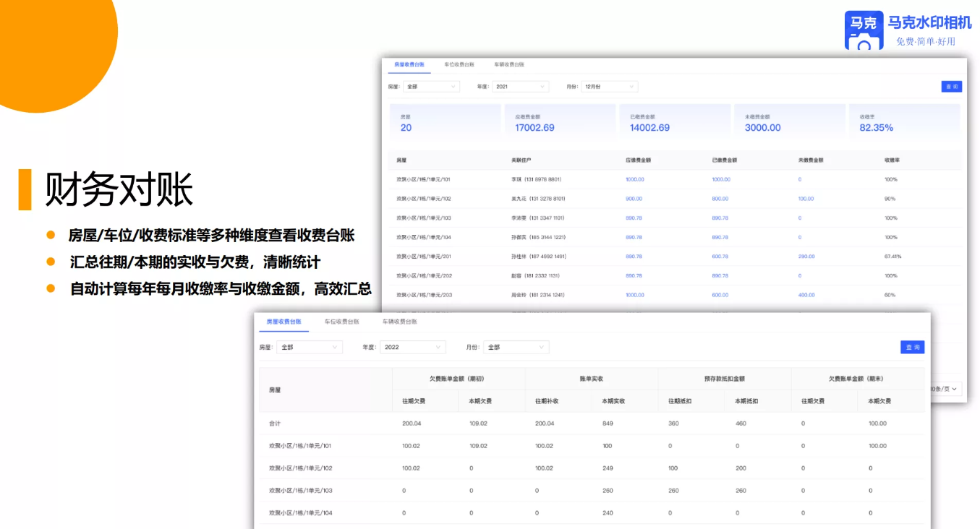Viewport: 980px width, 529px height.
Task: Click 249 本期实收 value for room 102
Action: pos(608,468)
